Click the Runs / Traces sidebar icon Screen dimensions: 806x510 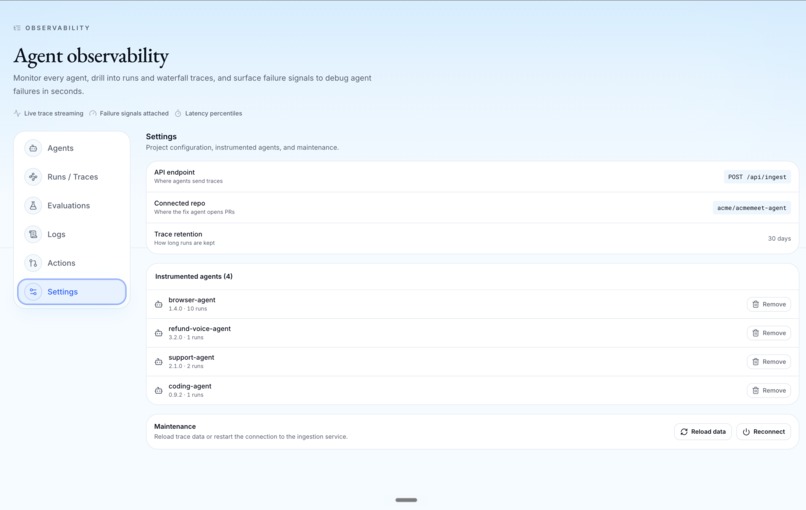coord(33,177)
